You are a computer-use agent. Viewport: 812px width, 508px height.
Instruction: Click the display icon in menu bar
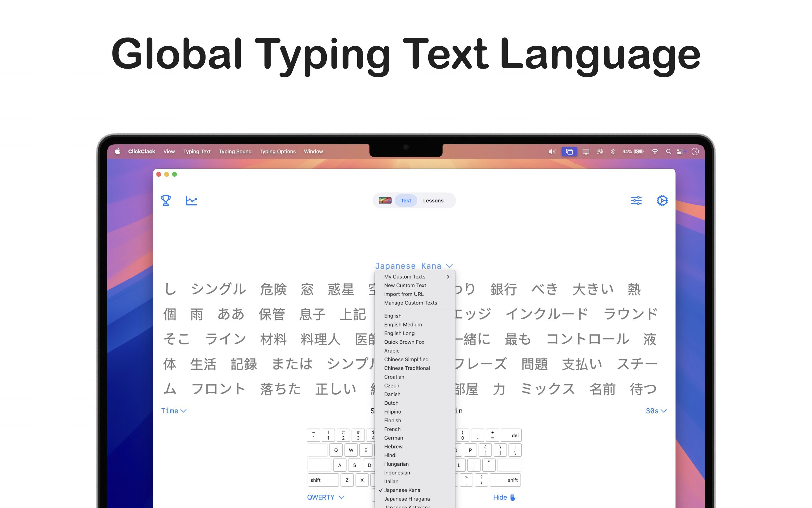[586, 152]
